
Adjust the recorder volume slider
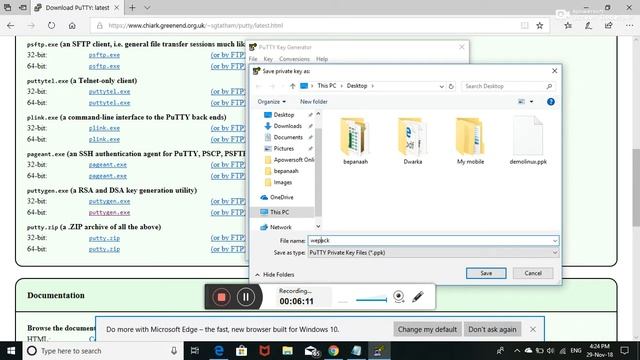coord(371,300)
